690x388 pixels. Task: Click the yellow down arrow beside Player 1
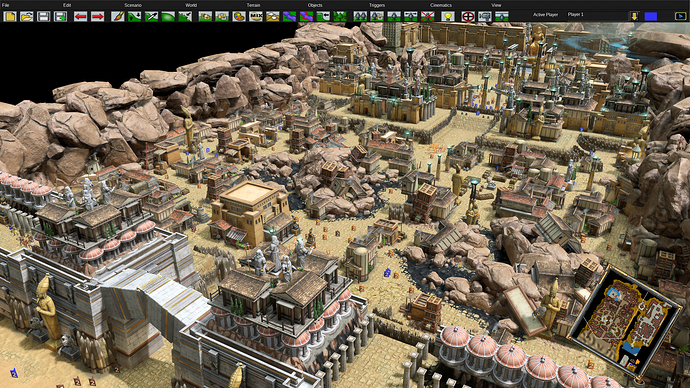[634, 16]
